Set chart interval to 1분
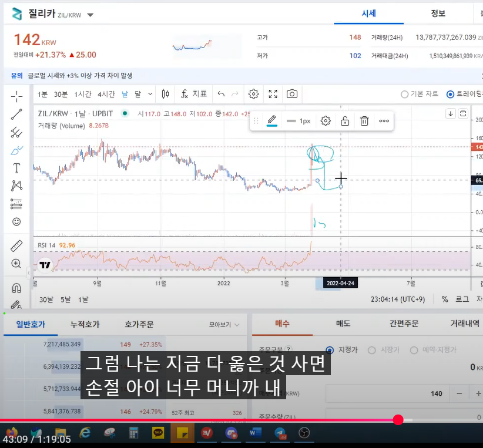 click(42, 94)
